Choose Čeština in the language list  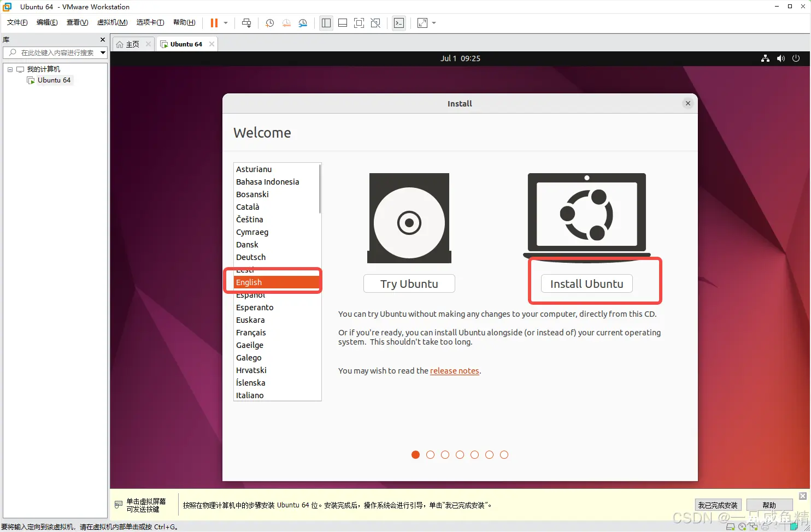276,220
